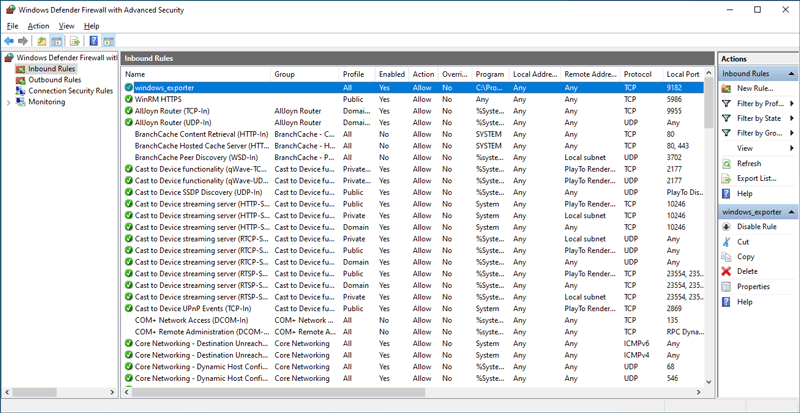The height and width of the screenshot is (413, 800).
Task: Sort by the Group column header
Action: (x=305, y=74)
